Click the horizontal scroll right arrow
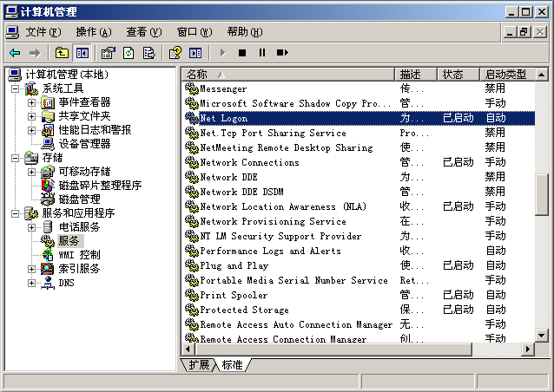This screenshot has width=554, height=392. click(528, 349)
